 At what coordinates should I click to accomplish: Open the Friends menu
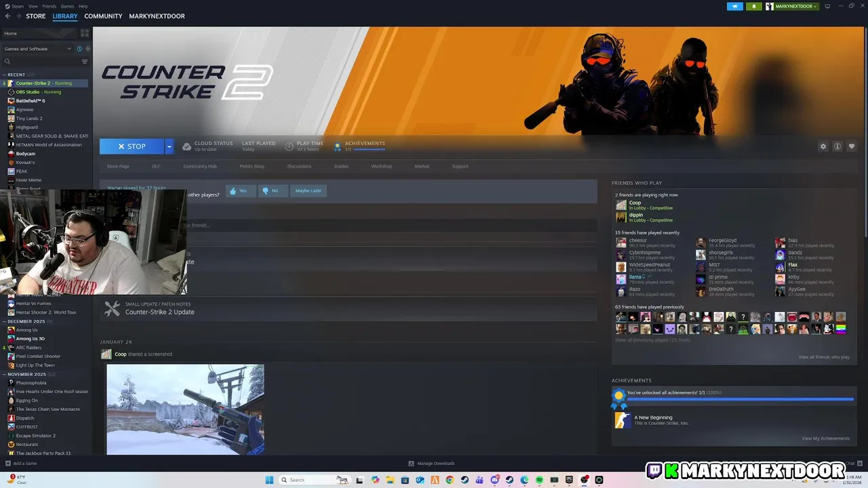pos(50,6)
